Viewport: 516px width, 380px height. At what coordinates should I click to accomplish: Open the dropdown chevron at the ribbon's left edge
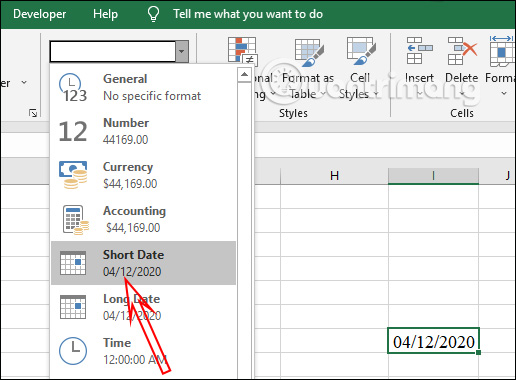pyautogui.click(x=24, y=82)
